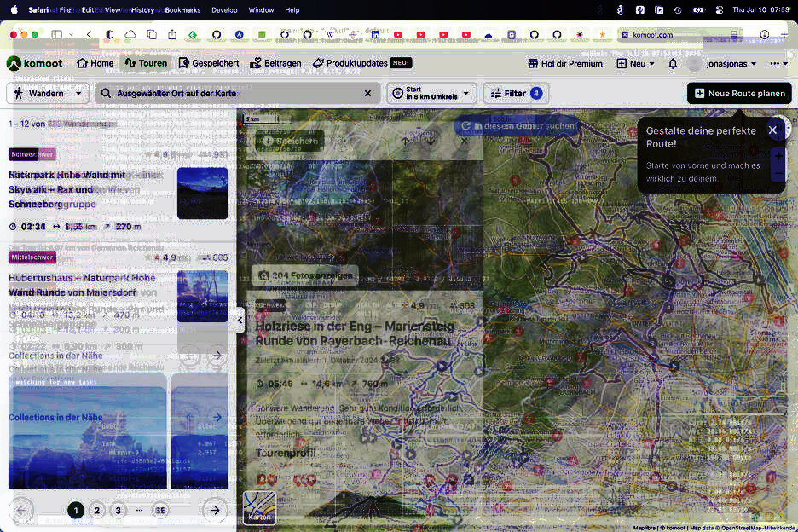Viewport: 798px width, 532px height.
Task: Go to komoot Home
Action: pos(95,63)
